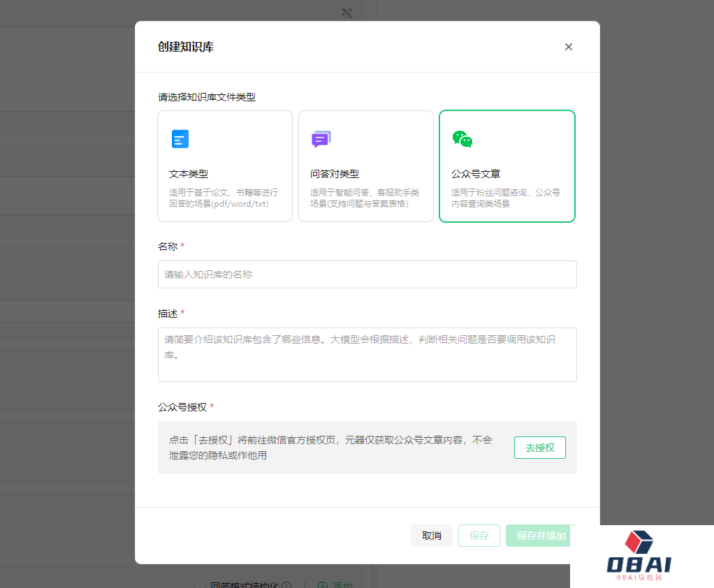
Task: Click the OBAI导航网 logo
Action: coord(641,557)
